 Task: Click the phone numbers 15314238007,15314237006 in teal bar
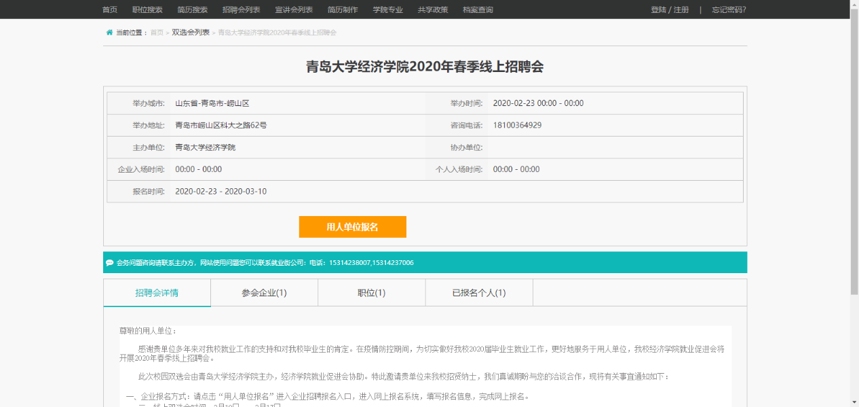tap(370, 263)
